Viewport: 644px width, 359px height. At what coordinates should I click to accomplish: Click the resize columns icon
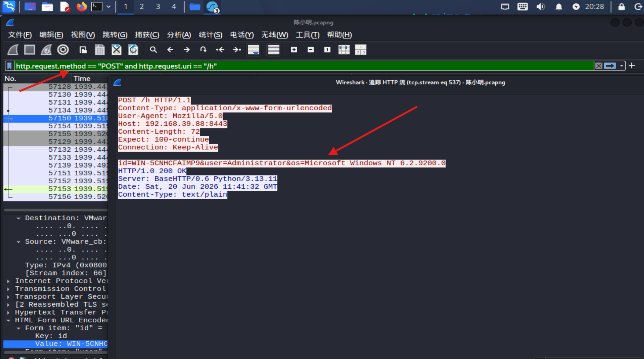[x=344, y=50]
